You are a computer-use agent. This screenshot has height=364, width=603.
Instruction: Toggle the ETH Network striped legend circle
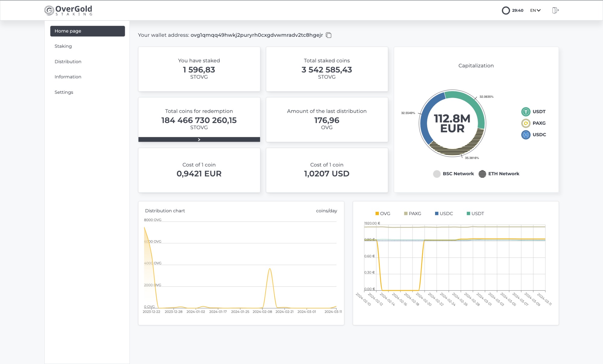click(x=482, y=174)
